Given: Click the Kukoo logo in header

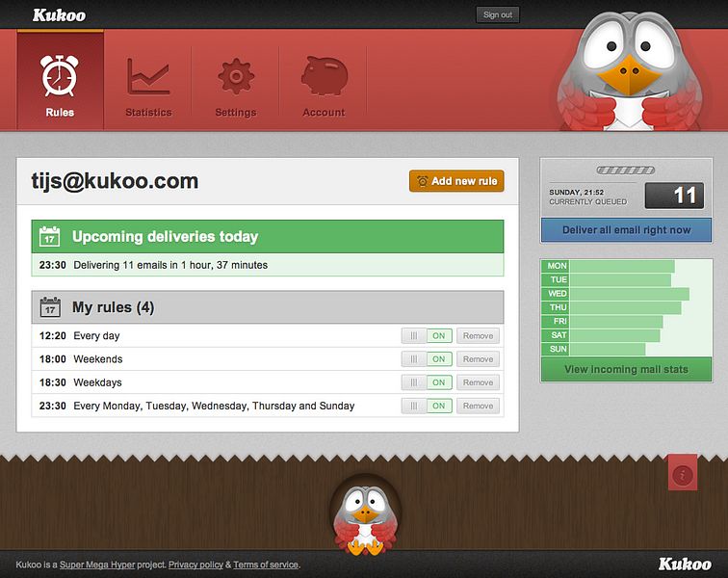Looking at the screenshot, I should pos(59,14).
